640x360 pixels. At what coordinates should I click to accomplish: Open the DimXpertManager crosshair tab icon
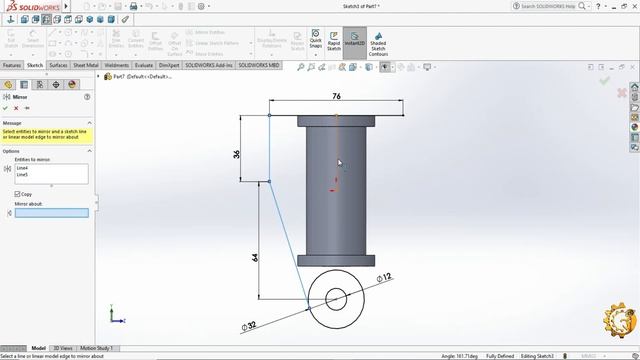(56, 84)
